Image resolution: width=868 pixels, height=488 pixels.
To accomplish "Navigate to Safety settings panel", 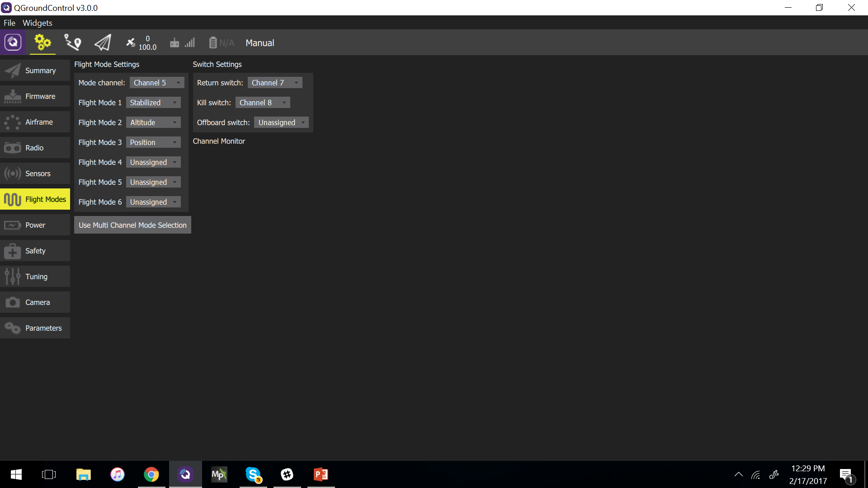I will point(35,250).
